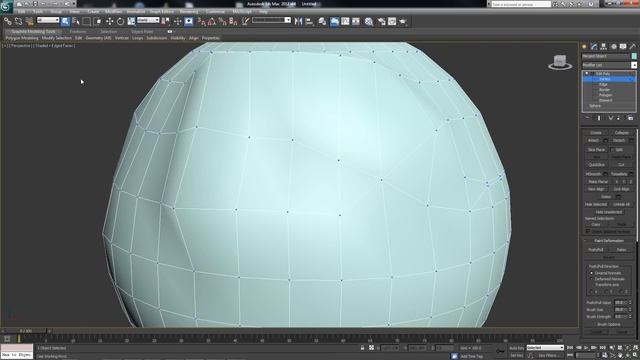Activate the Select and Scale tool
The image size is (640, 360).
point(131,21)
